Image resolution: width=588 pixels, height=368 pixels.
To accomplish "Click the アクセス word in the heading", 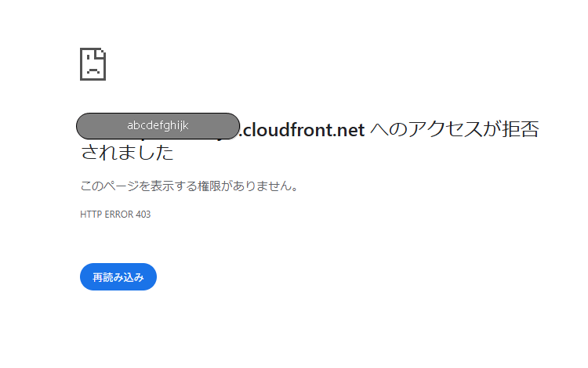I will click(x=445, y=129).
